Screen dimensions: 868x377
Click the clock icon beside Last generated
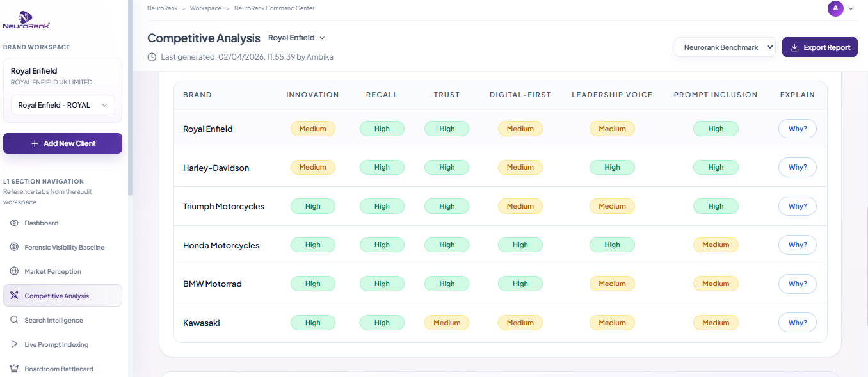(x=152, y=57)
